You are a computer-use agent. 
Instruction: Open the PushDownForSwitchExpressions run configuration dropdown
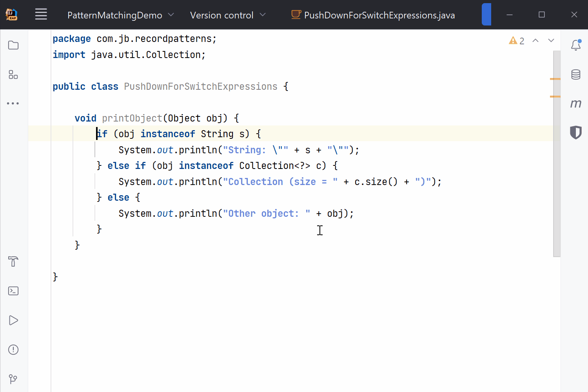[x=372, y=15]
